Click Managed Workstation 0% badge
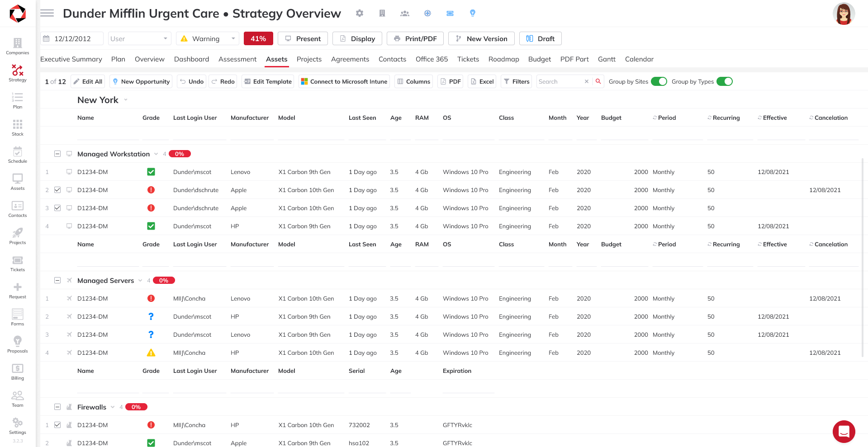The image size is (868, 447). pos(180,154)
